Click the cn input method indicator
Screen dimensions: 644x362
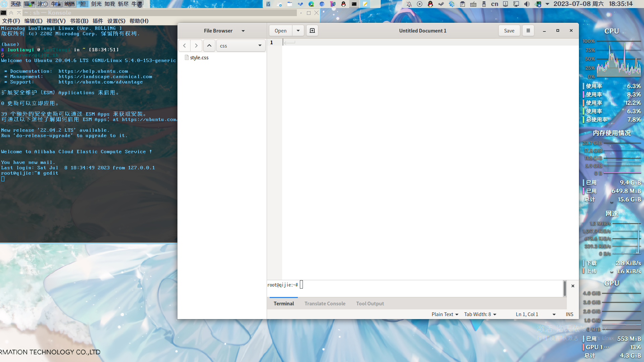[x=494, y=4]
